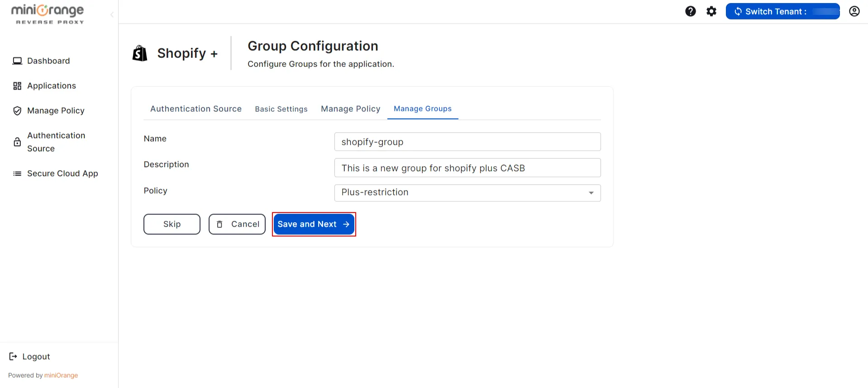Viewport: 868px width, 388px height.
Task: Click the Switch Tenant button
Action: tap(783, 11)
